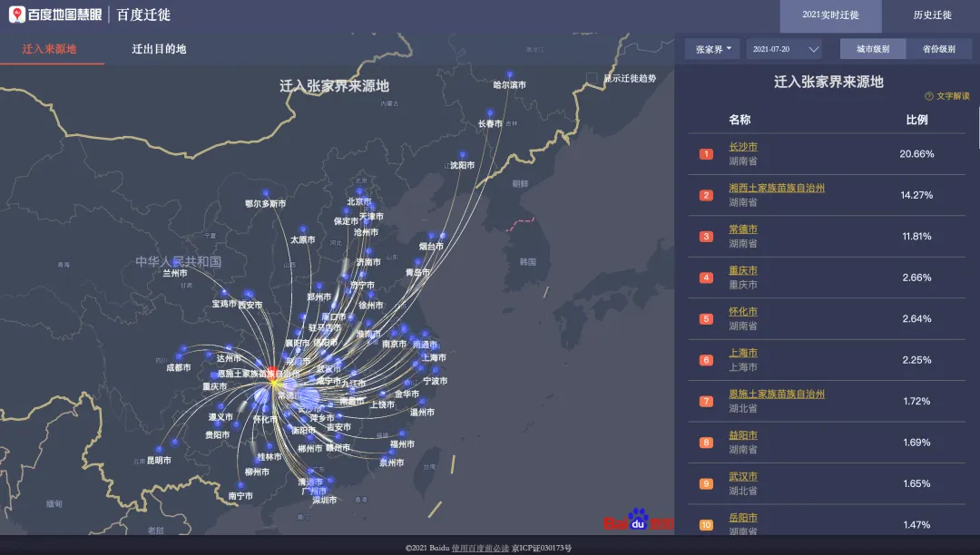Click the 11.81% ratio value

pyautogui.click(x=916, y=237)
